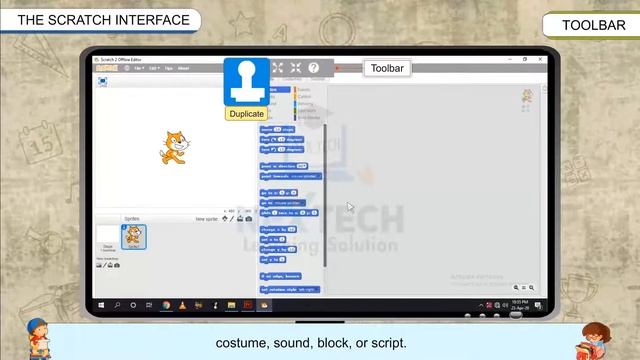640x360 pixels.
Task: Select the Sprite1 cat thumbnail
Action: point(134,237)
